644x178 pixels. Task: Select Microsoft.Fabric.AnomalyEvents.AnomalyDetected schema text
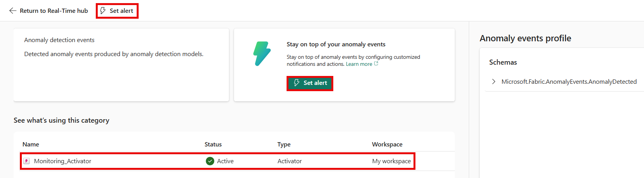coord(569,82)
